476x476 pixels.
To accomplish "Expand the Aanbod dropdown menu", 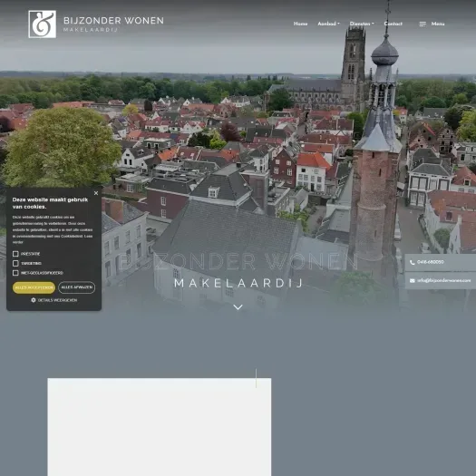I will pos(328,24).
